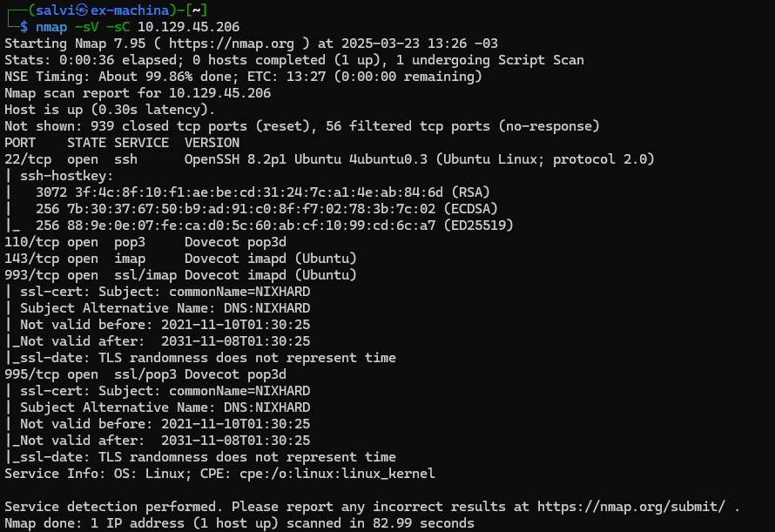Viewport: 775px width, 532px height.
Task: Click the tilde working directory in the prompt
Action: [201, 10]
